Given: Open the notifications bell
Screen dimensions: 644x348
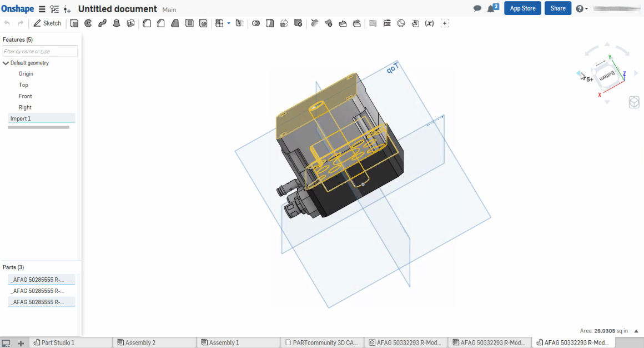Looking at the screenshot, I should click(x=491, y=9).
